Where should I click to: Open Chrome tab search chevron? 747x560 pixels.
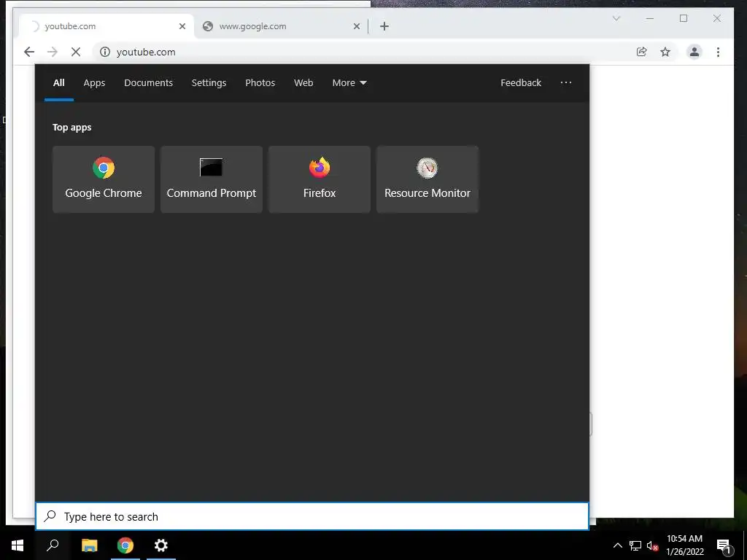point(616,18)
